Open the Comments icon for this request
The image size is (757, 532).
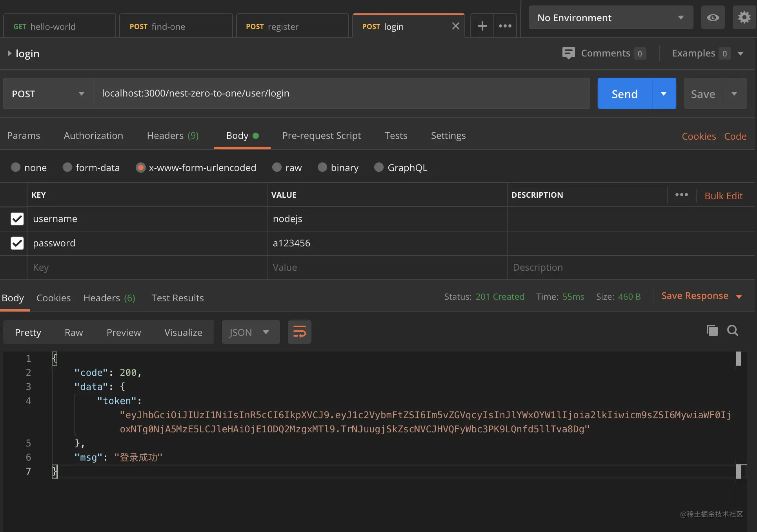point(568,53)
